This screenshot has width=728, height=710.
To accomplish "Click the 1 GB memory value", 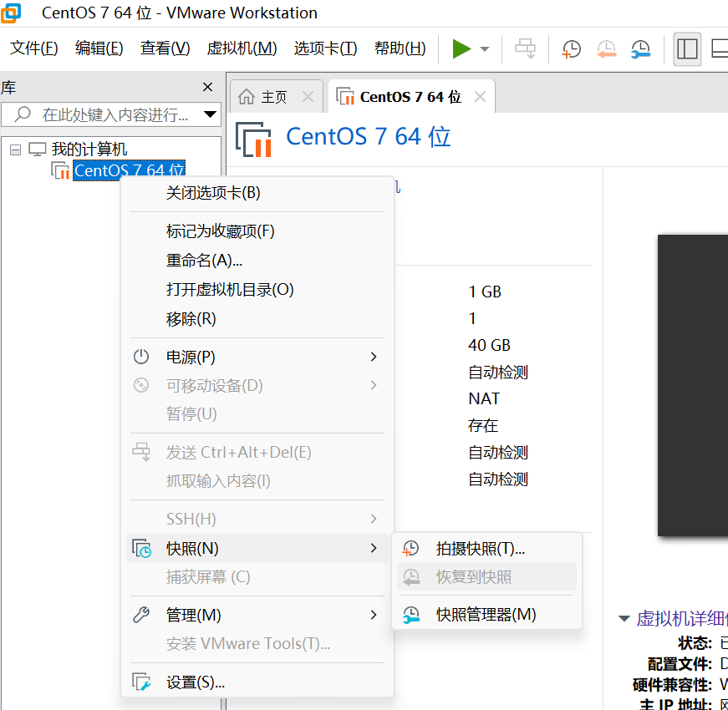I will click(485, 292).
